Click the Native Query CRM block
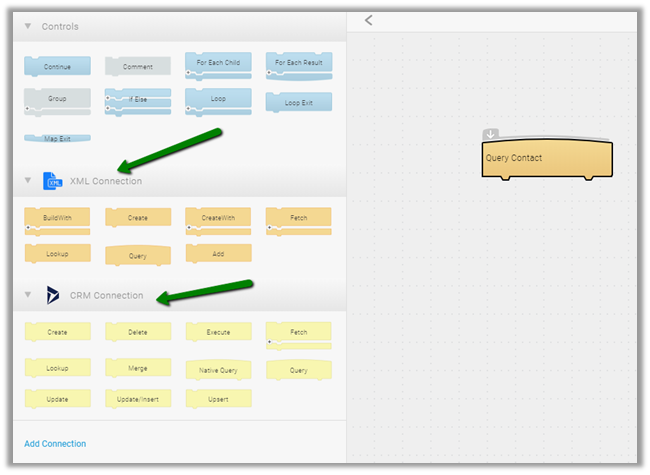Viewport: 650px width, 475px height. point(218,370)
